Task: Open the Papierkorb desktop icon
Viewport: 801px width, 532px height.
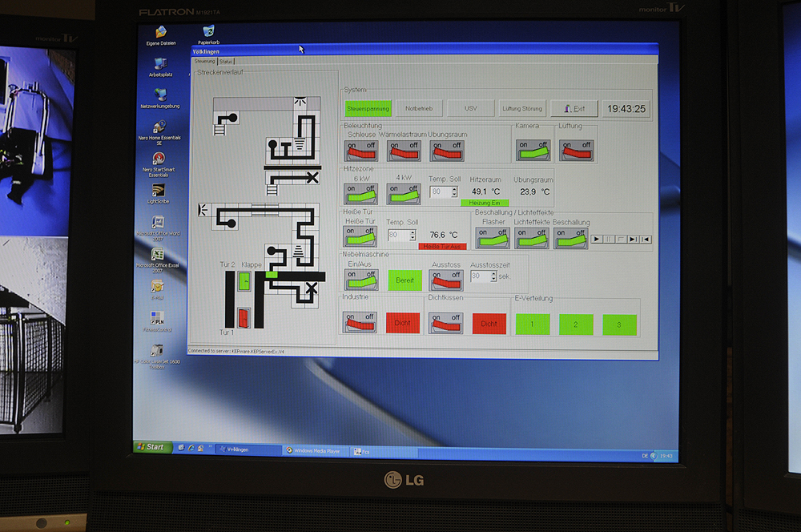Action: 208,33
